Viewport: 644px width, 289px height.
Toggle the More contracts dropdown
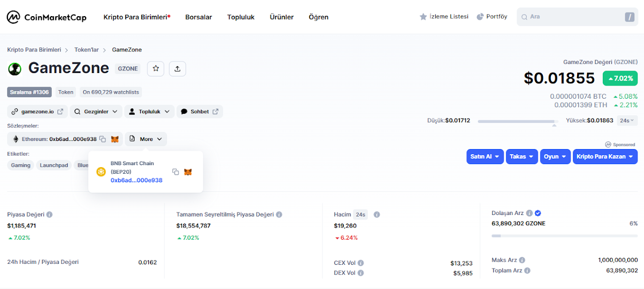point(146,139)
